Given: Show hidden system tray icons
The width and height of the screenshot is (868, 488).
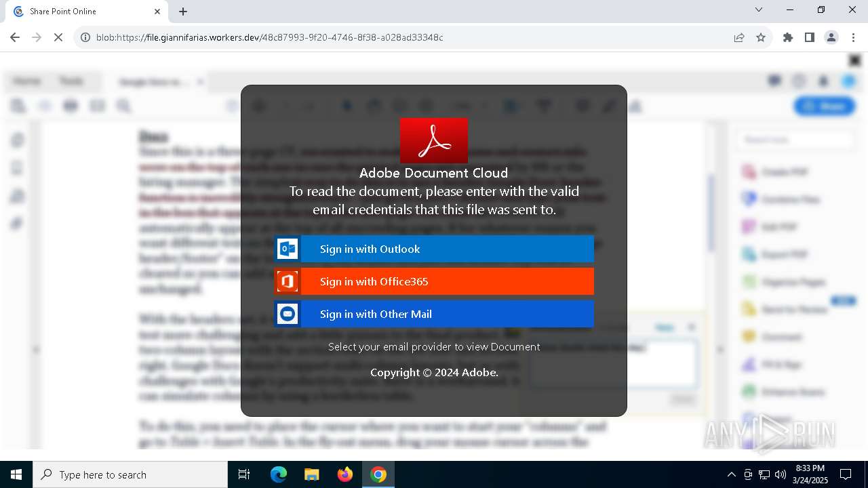Looking at the screenshot, I should click(731, 474).
